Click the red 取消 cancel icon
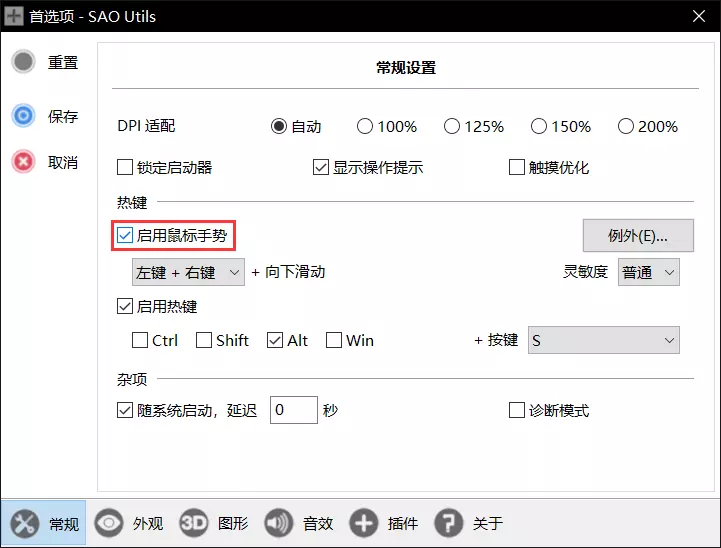 23,162
